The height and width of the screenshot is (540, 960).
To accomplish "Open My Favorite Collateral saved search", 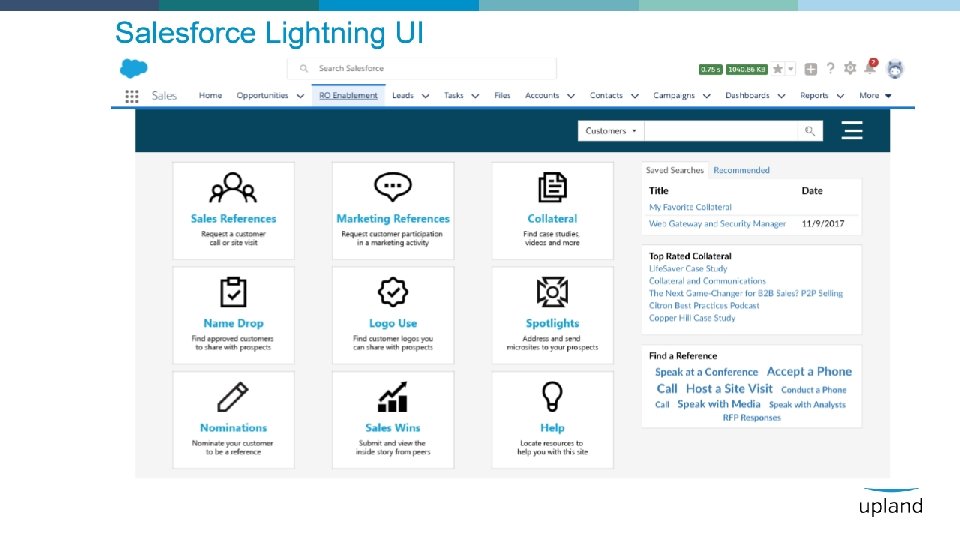I will pyautogui.click(x=690, y=207).
